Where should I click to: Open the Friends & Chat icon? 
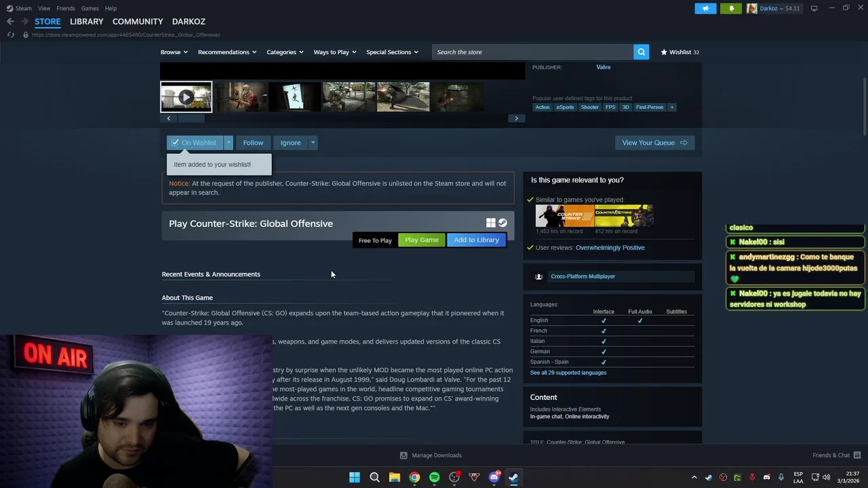[x=857, y=455]
